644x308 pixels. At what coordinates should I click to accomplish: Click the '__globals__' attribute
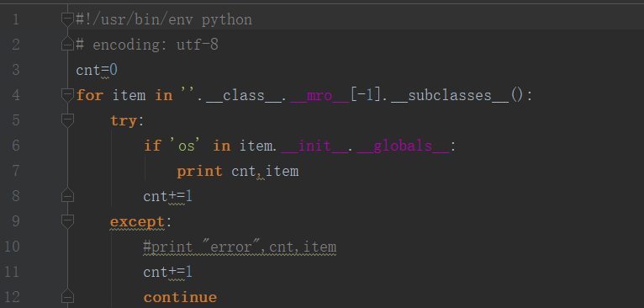tap(404, 146)
